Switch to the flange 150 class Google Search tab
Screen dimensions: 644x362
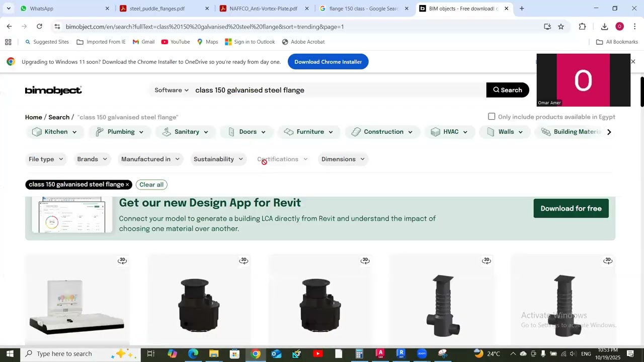point(364,9)
